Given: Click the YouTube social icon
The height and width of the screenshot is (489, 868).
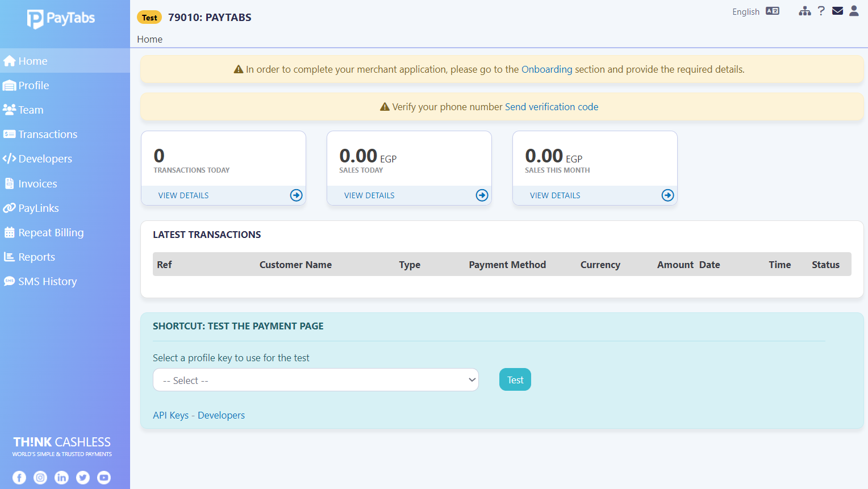Looking at the screenshot, I should point(104,478).
